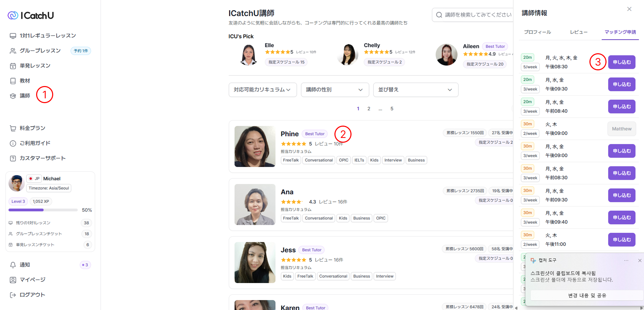The image size is (644, 310).
Task: Click Elle's 指定スケジュール 15 badge
Action: (286, 62)
